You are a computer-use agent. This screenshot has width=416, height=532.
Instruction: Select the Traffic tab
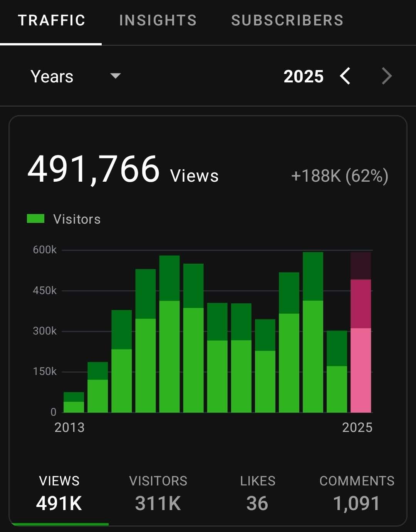tap(52, 20)
